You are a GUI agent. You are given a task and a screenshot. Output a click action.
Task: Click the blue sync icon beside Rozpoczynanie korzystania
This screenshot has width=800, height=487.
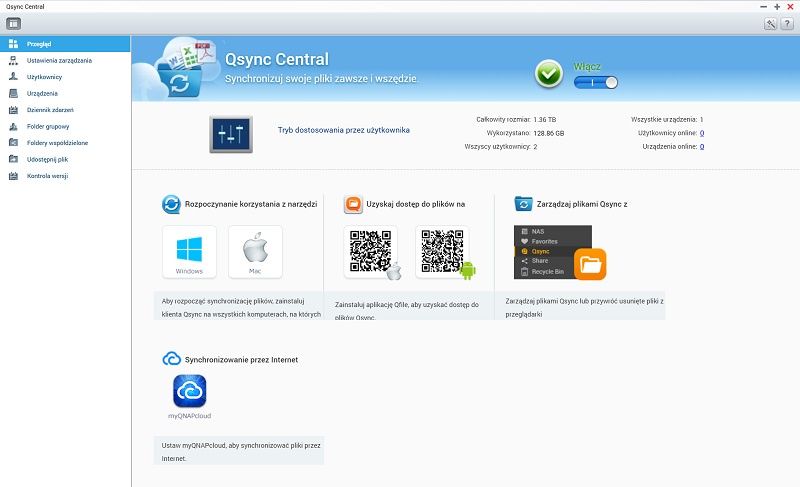tap(171, 204)
